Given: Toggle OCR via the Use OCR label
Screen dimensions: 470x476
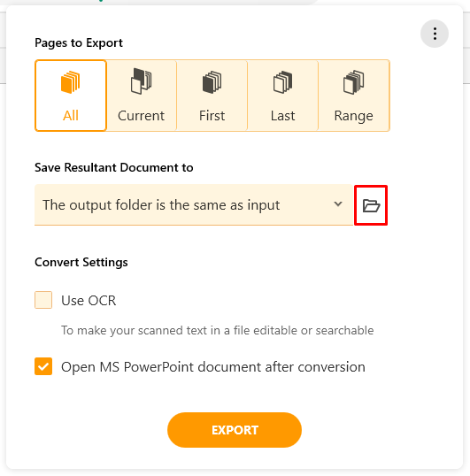Looking at the screenshot, I should point(89,301).
